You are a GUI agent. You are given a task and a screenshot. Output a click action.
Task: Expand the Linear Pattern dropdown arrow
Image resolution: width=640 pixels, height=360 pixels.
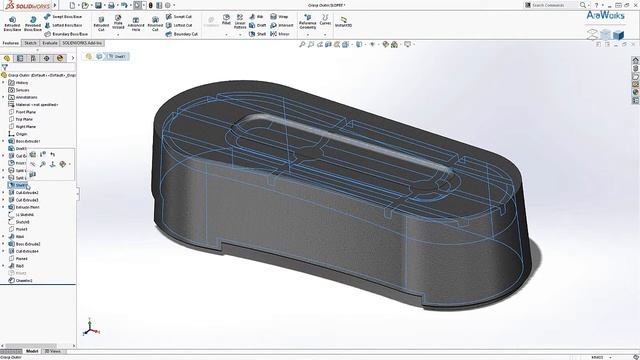(240, 35)
